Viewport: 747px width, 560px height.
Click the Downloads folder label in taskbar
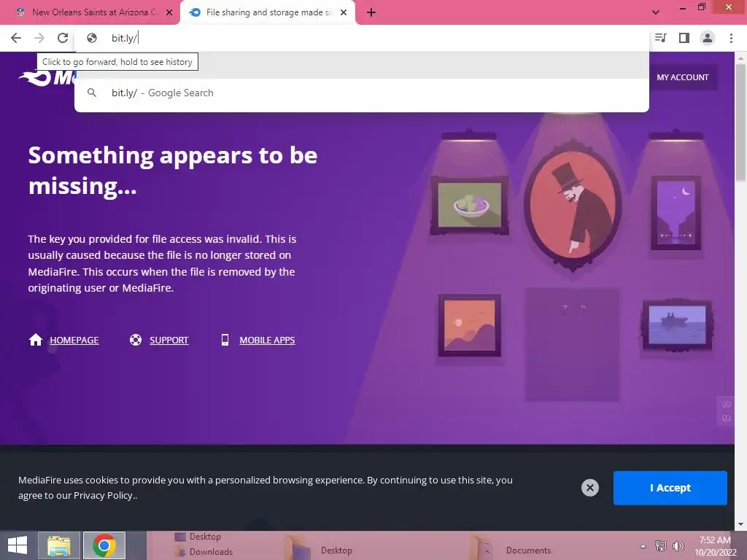[211, 552]
